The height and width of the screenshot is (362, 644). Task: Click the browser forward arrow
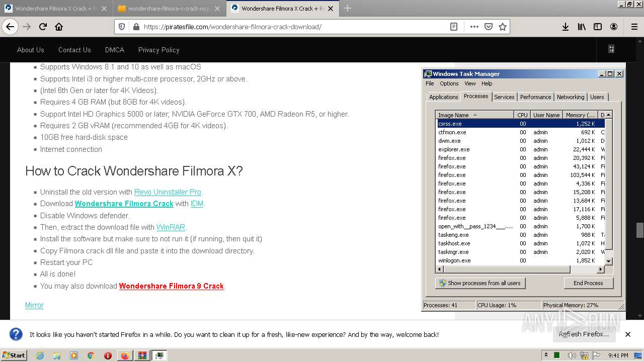[27, 27]
